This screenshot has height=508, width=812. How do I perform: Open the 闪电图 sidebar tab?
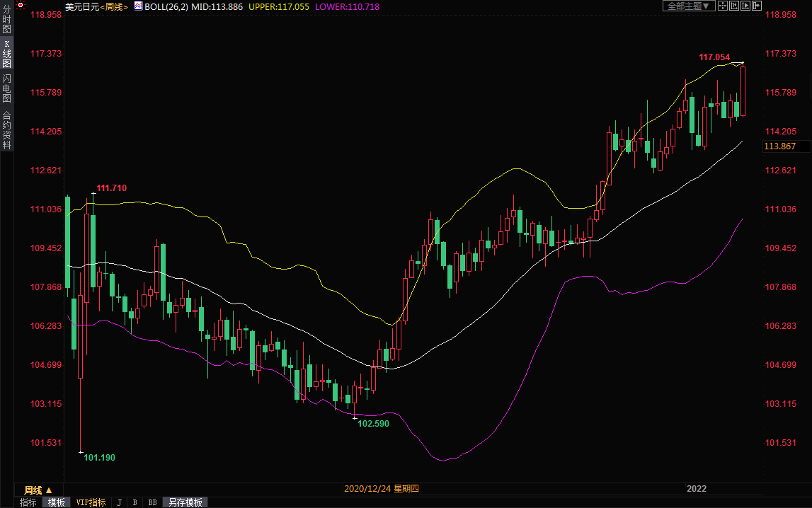pyautogui.click(x=6, y=88)
